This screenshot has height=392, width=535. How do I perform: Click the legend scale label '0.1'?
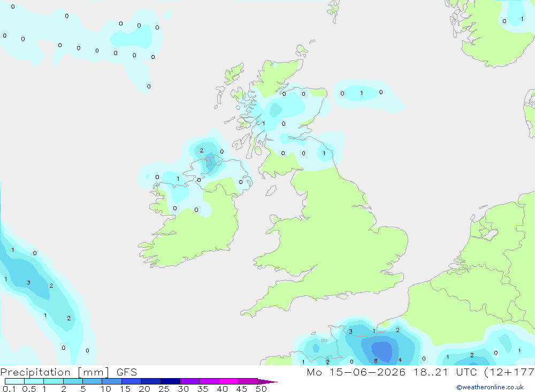9,389
